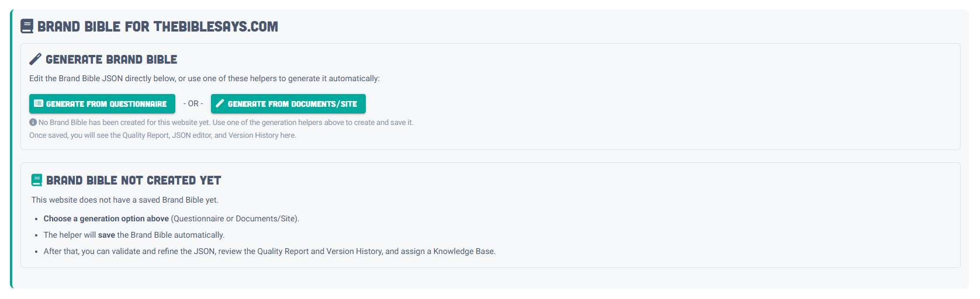
Task: Click the info circle icon before No Brand Bible
Action: (33, 123)
